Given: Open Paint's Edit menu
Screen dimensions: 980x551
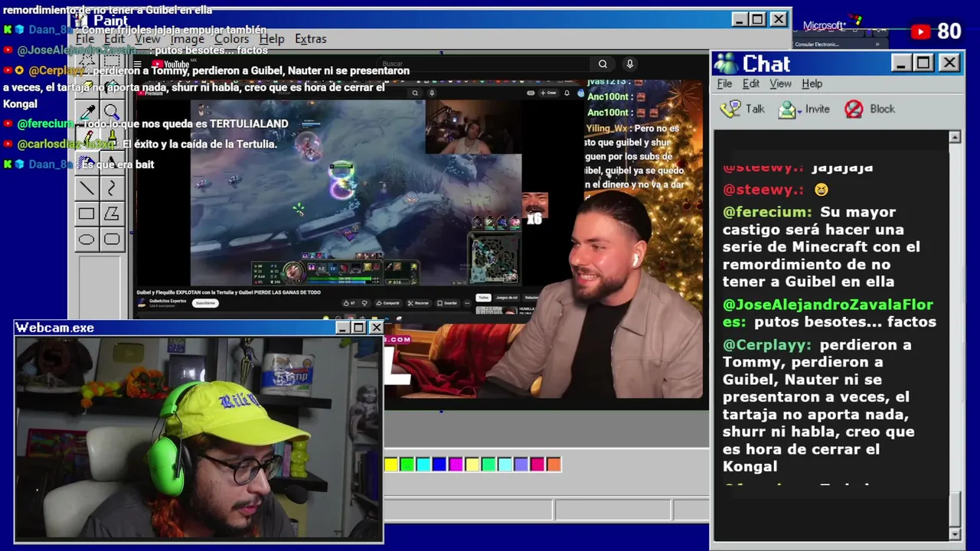Looking at the screenshot, I should [114, 39].
